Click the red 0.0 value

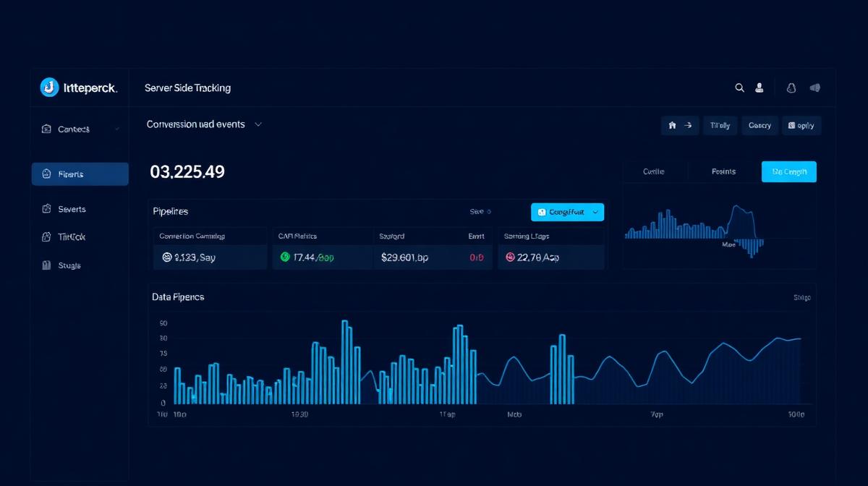(x=477, y=257)
